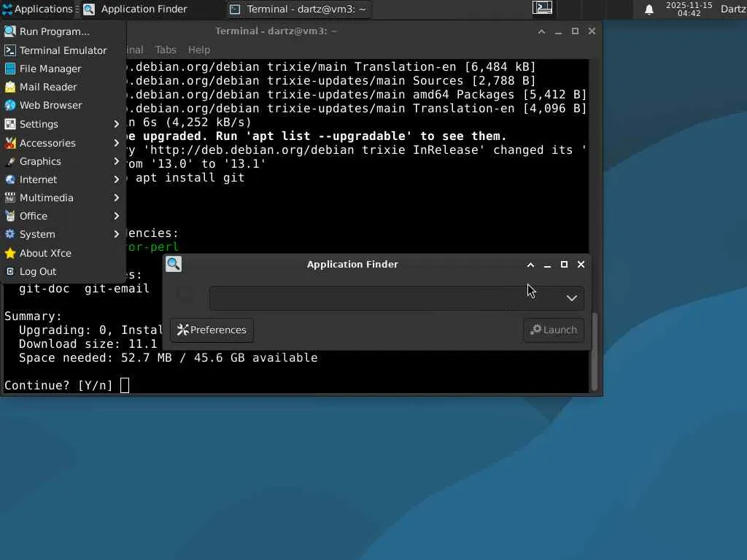
Task: Click the 'Space needed: 52.7 MB' terminal line
Action: 169,357
